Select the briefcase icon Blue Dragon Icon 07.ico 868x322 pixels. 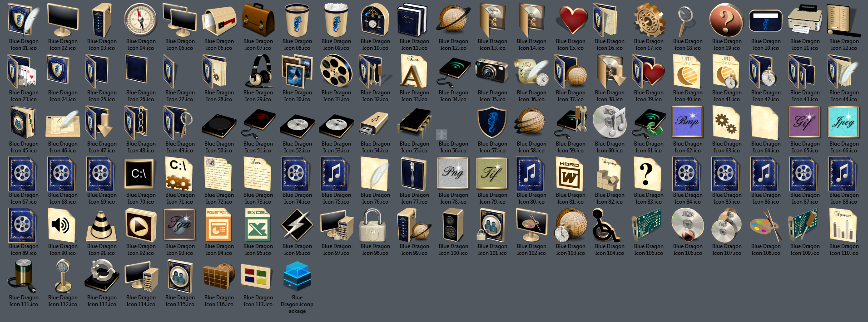click(x=258, y=20)
